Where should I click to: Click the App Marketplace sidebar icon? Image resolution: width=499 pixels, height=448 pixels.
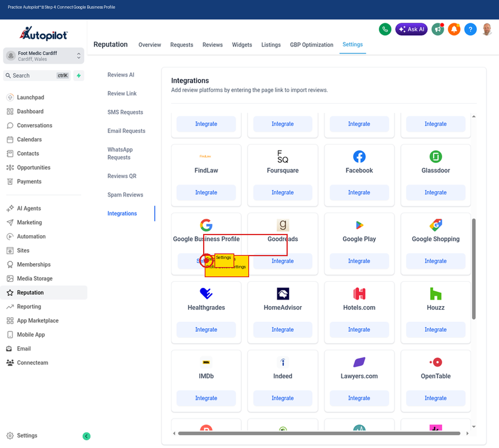pos(10,321)
